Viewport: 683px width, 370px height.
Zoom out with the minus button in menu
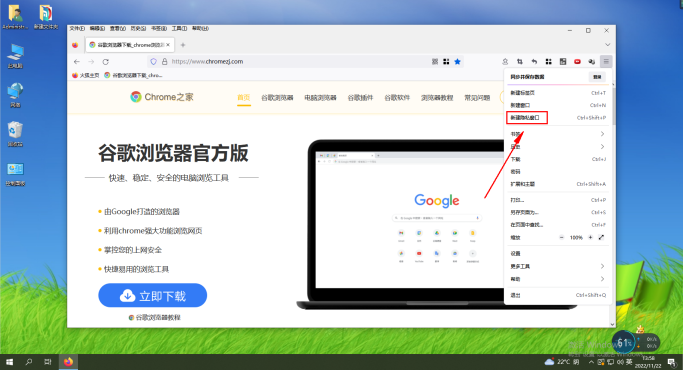pyautogui.click(x=561, y=238)
